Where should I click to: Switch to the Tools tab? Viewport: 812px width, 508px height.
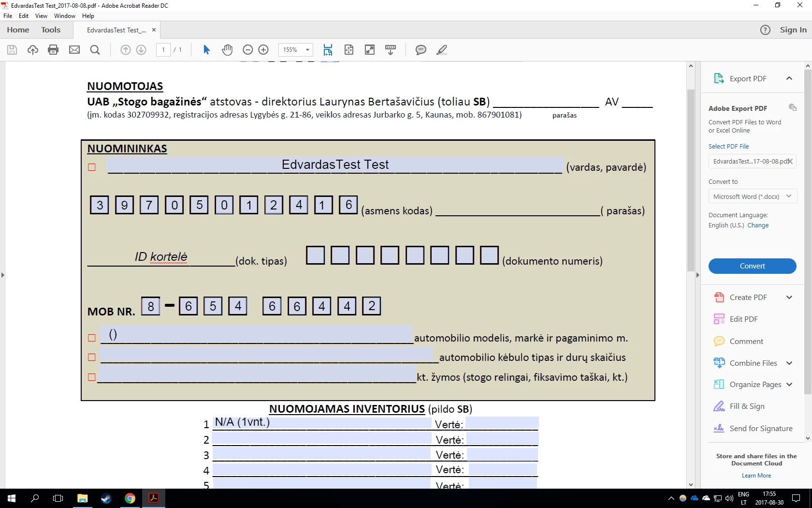click(51, 30)
